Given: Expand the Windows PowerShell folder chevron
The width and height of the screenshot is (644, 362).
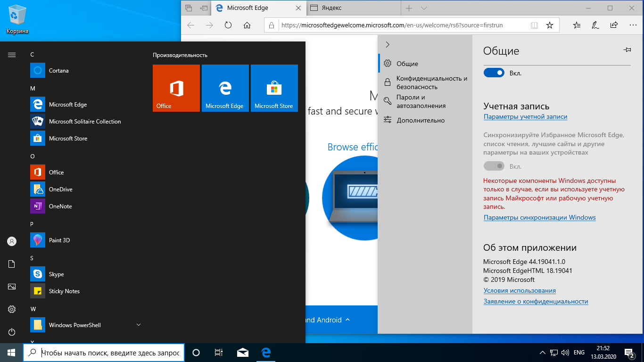Looking at the screenshot, I should [139, 325].
